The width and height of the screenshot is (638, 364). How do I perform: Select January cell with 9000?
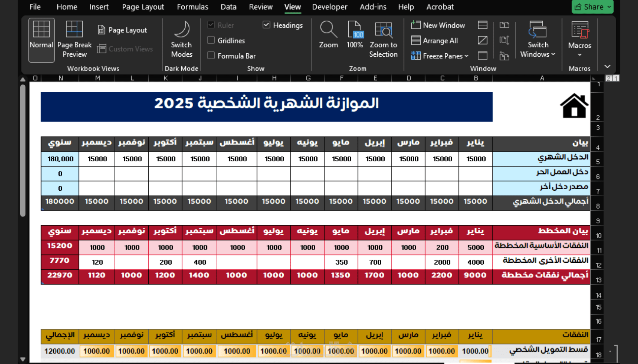pos(475,277)
